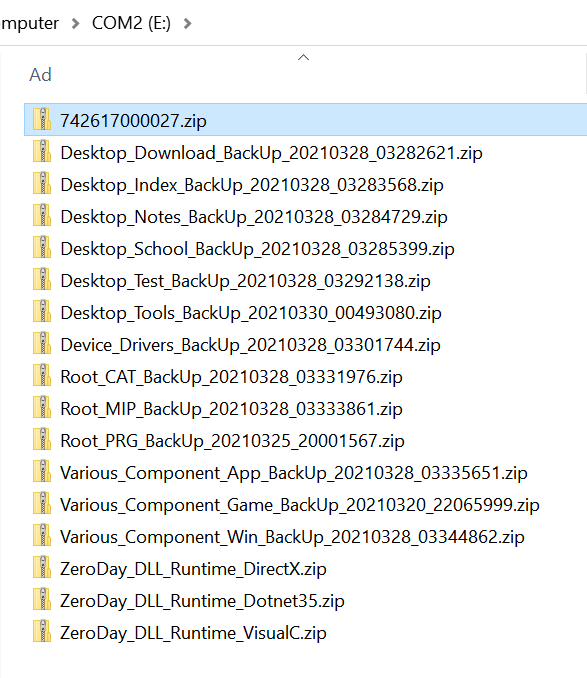The image size is (587, 678).
Task: Choose Root_PRG_BackUp_20210325_20001567.zip in the list
Action: (233, 441)
